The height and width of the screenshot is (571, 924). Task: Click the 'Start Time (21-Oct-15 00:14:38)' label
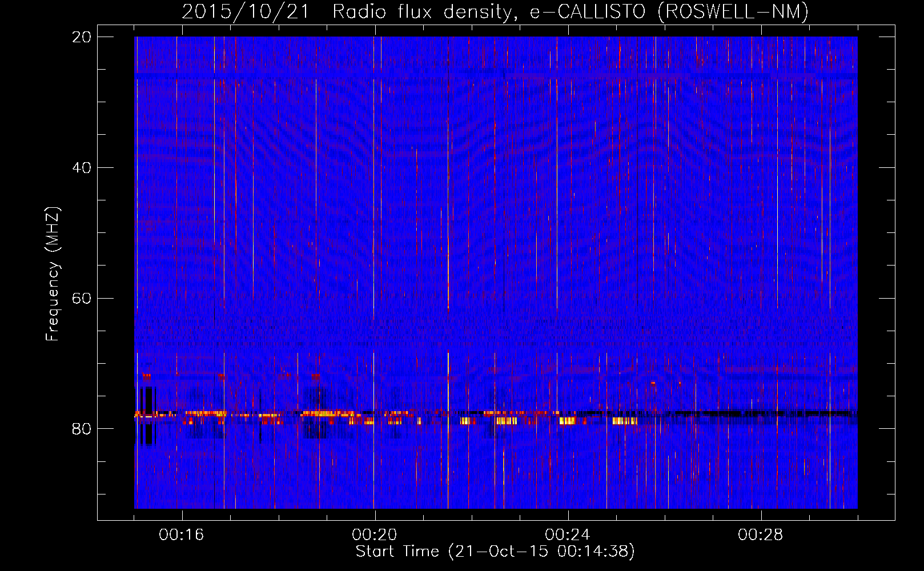tap(495, 552)
